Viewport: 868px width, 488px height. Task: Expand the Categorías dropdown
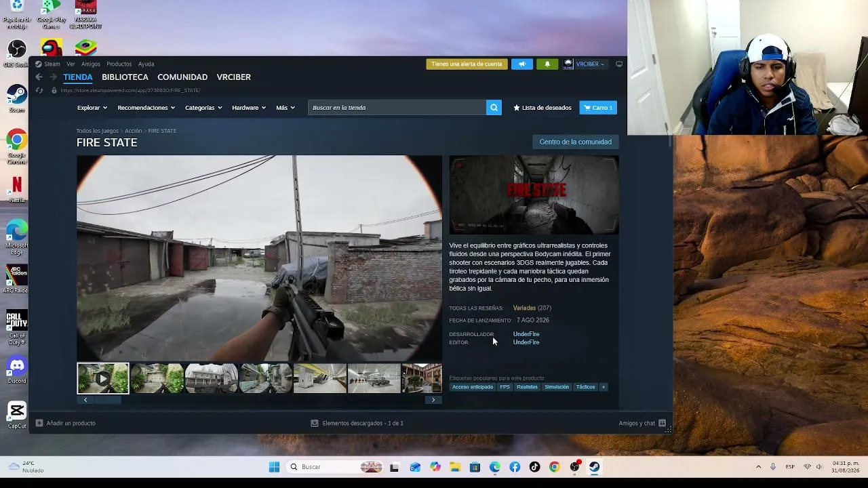point(203,108)
